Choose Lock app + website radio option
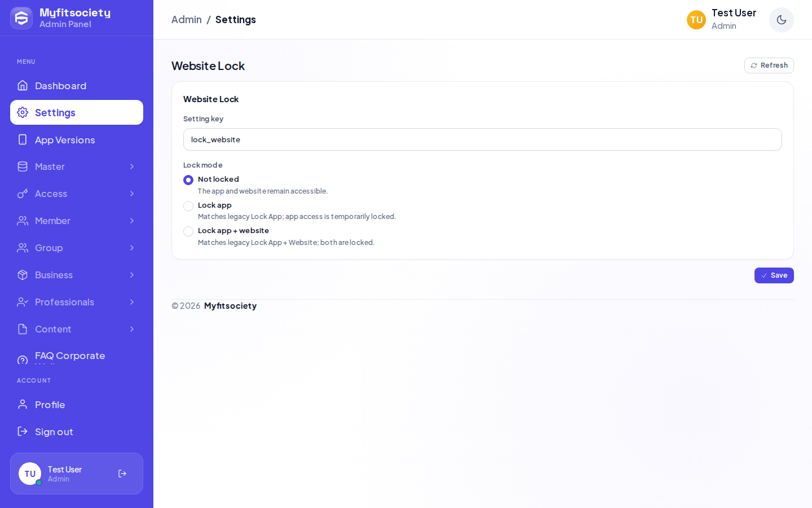This screenshot has width=812, height=508. coord(188,231)
